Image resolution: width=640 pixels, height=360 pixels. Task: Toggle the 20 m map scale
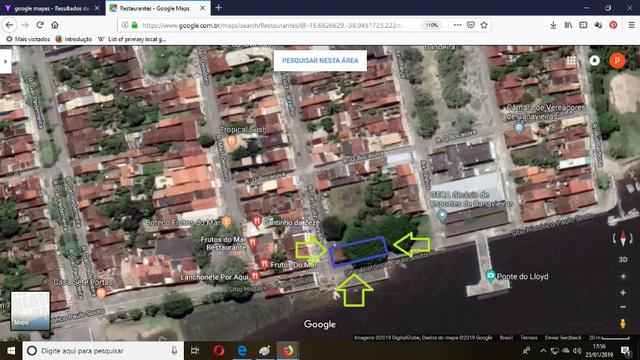[609, 338]
